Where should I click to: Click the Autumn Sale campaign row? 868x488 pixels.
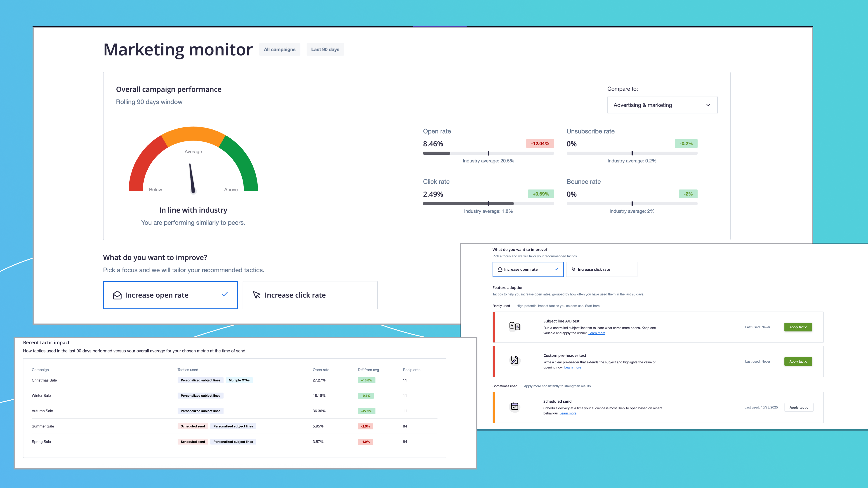click(x=42, y=411)
